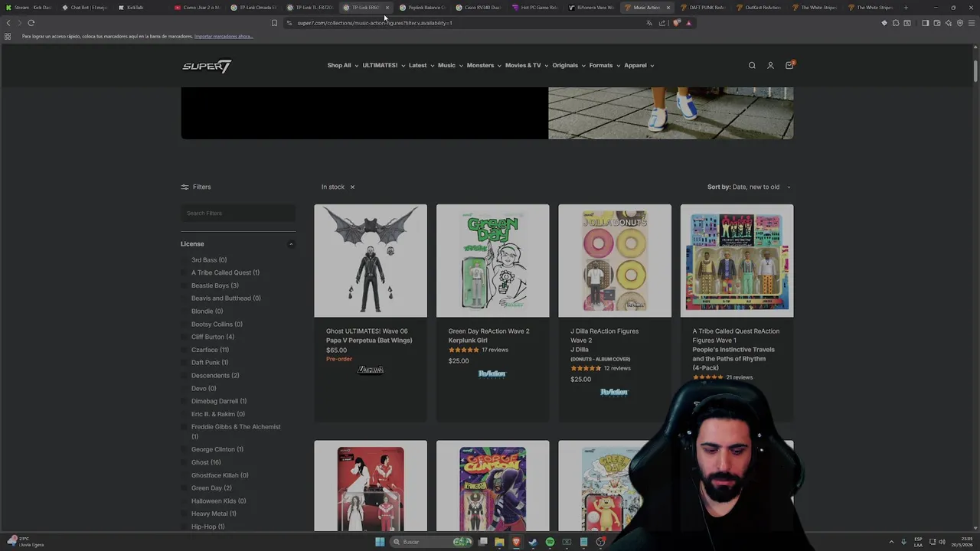Image resolution: width=980 pixels, height=551 pixels.
Task: Expand the Latest menu
Action: (x=421, y=66)
